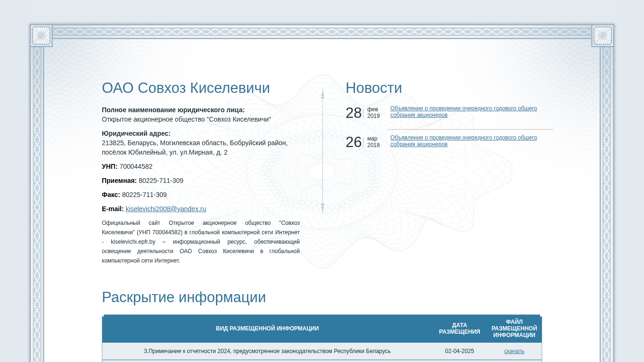Image resolution: width=644 pixels, height=362 pixels.
Task: Click the date 26 of the second news item
Action: tap(354, 142)
